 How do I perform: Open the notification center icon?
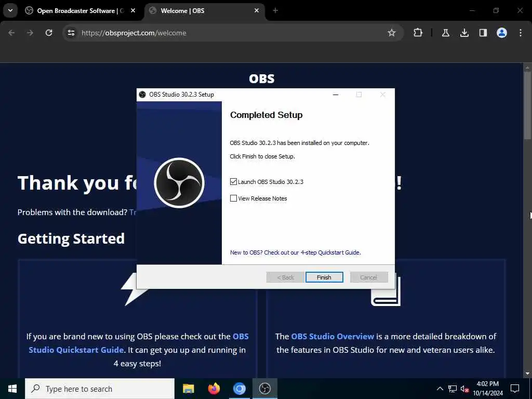(515, 389)
